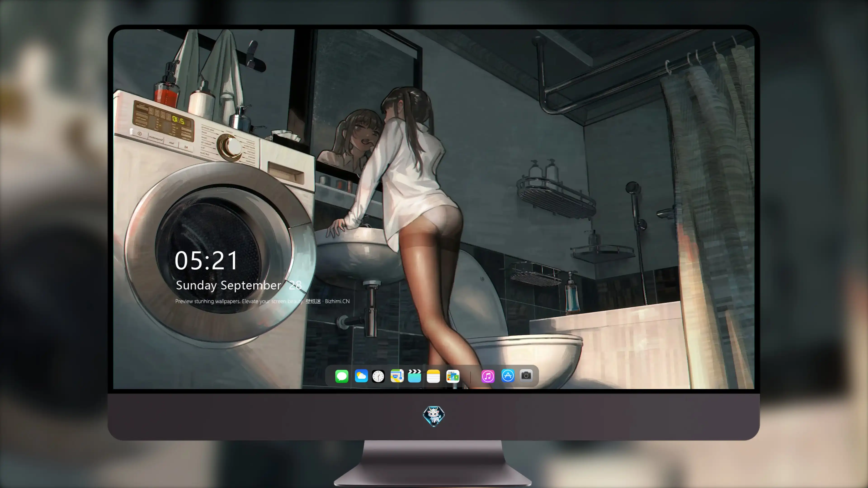Click the 05:21 clock widget time

206,260
